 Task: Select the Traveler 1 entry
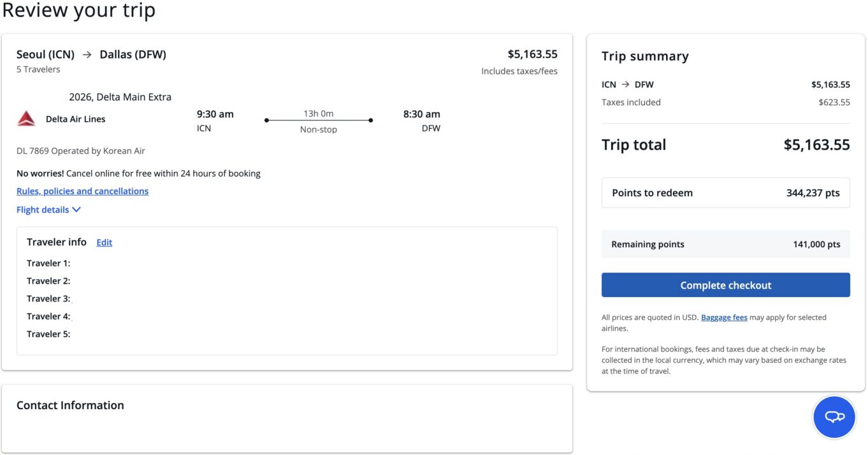click(x=48, y=263)
